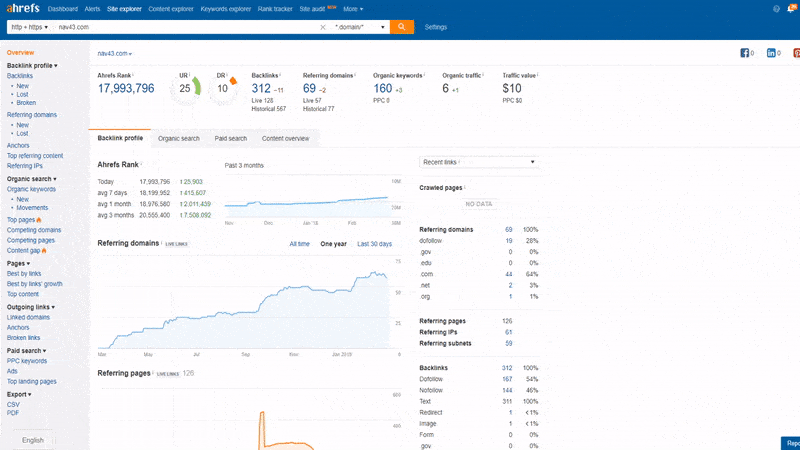Click into the domain search input field

pyautogui.click(x=186, y=27)
